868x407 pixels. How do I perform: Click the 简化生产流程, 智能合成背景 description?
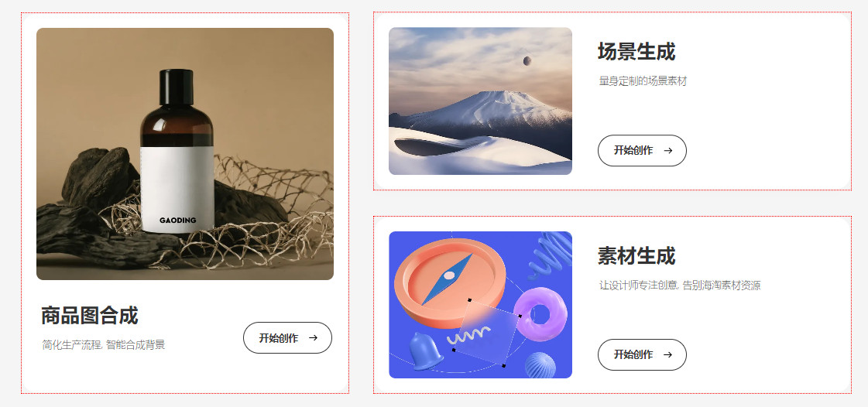tap(104, 345)
